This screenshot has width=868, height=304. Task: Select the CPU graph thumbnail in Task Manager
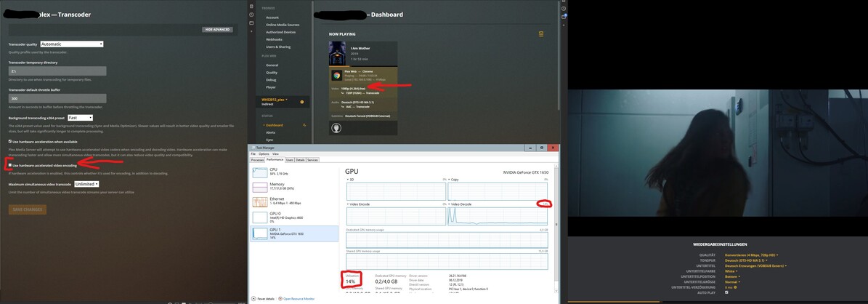[x=259, y=172]
